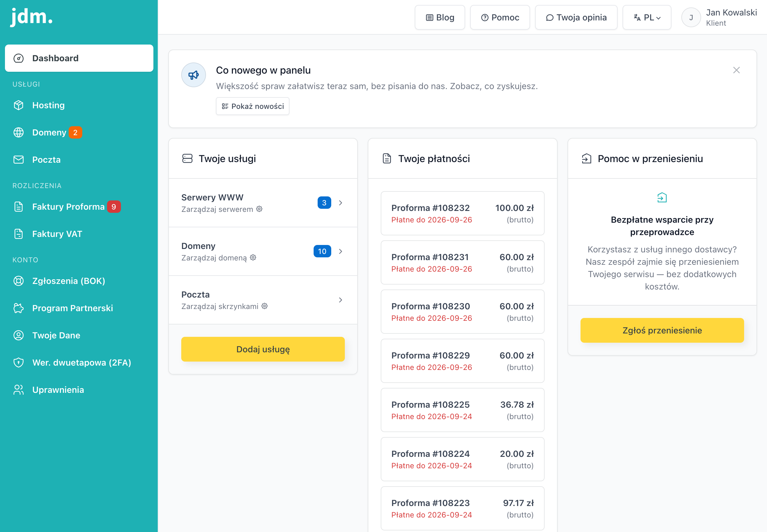Click the Twoja opinia button

[x=576, y=17]
